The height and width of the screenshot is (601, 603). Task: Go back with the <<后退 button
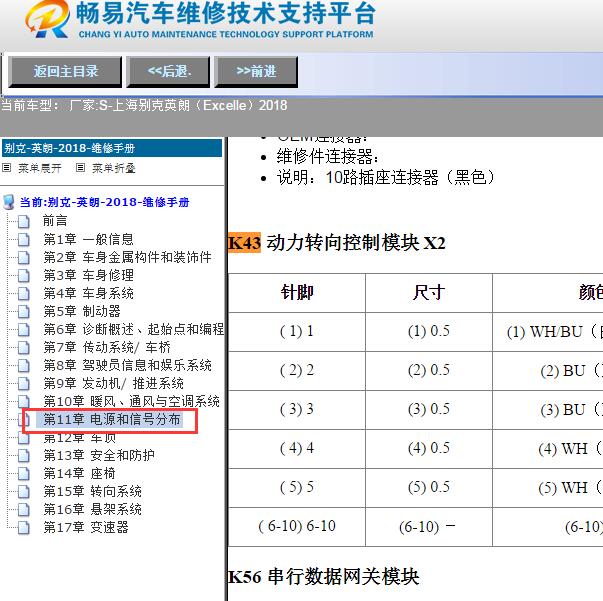tap(168, 72)
